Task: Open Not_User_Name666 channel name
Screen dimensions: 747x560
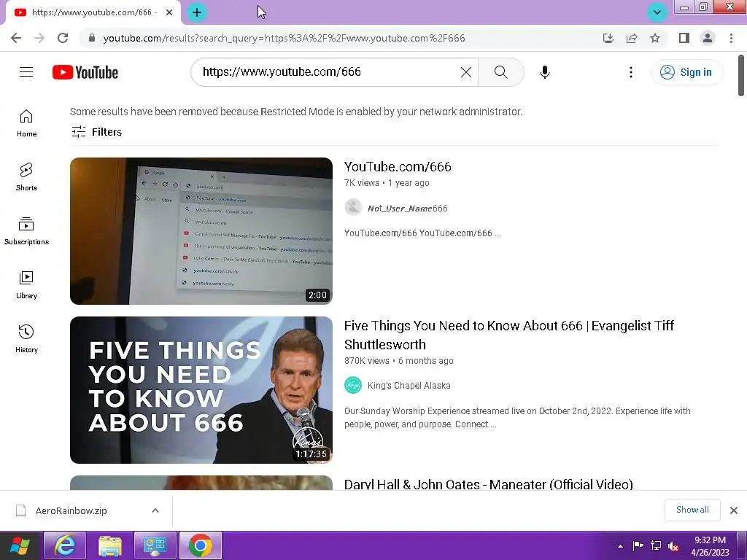Action: pos(407,208)
